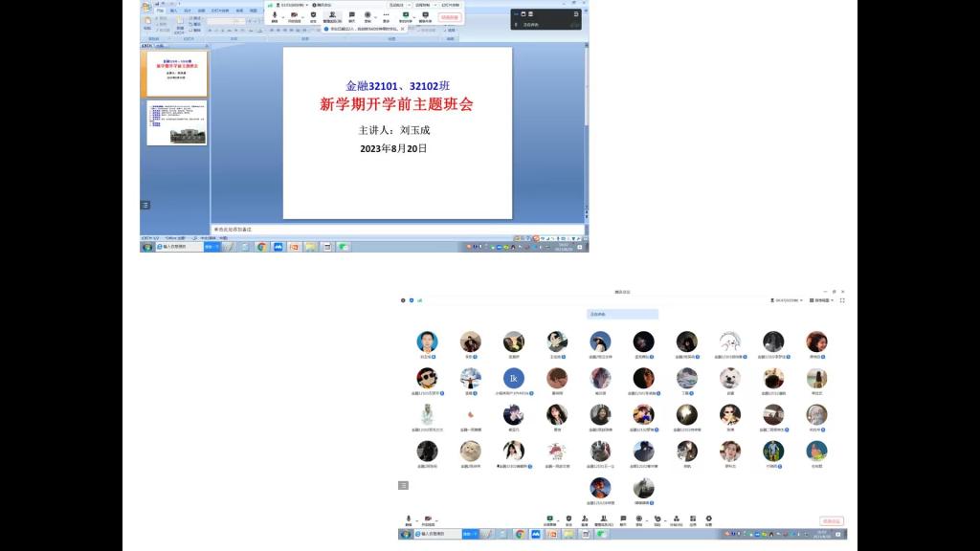Expand microphone options arrow in bottom toolbar

tap(416, 519)
